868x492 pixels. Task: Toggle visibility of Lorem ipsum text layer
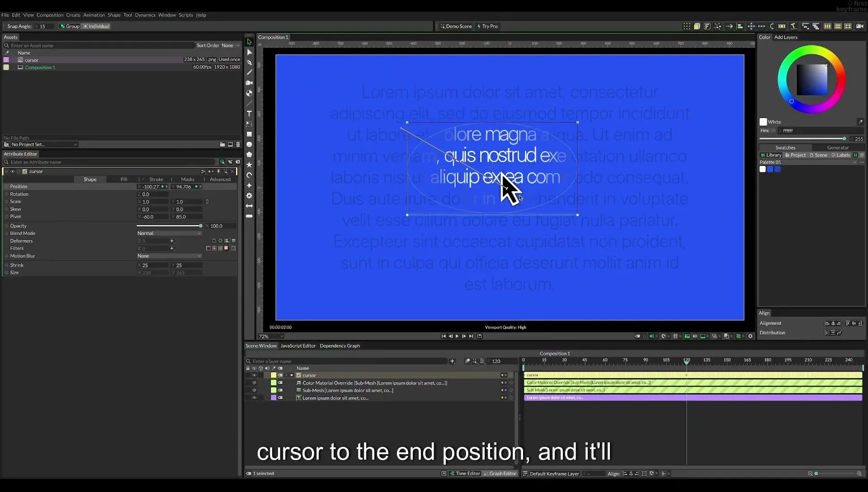[254, 398]
